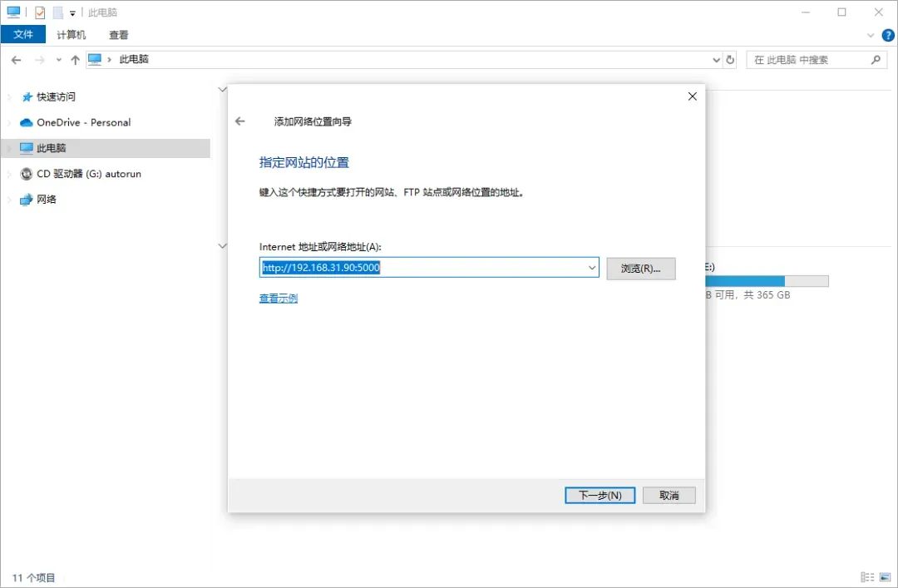Viewport: 898px width, 588px height.
Task: Go forward using Explorer forward arrow
Action: pos(40,60)
